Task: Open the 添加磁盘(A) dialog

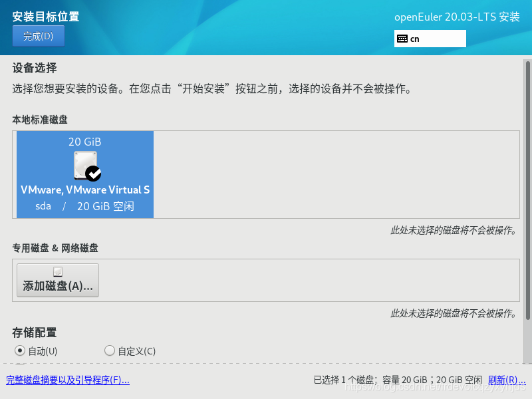Action: coord(57,280)
